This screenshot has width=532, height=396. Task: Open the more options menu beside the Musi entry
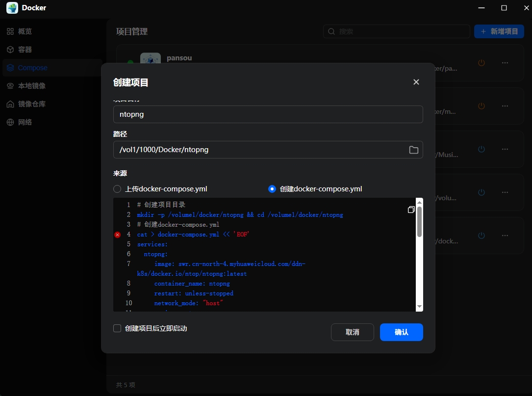point(505,149)
